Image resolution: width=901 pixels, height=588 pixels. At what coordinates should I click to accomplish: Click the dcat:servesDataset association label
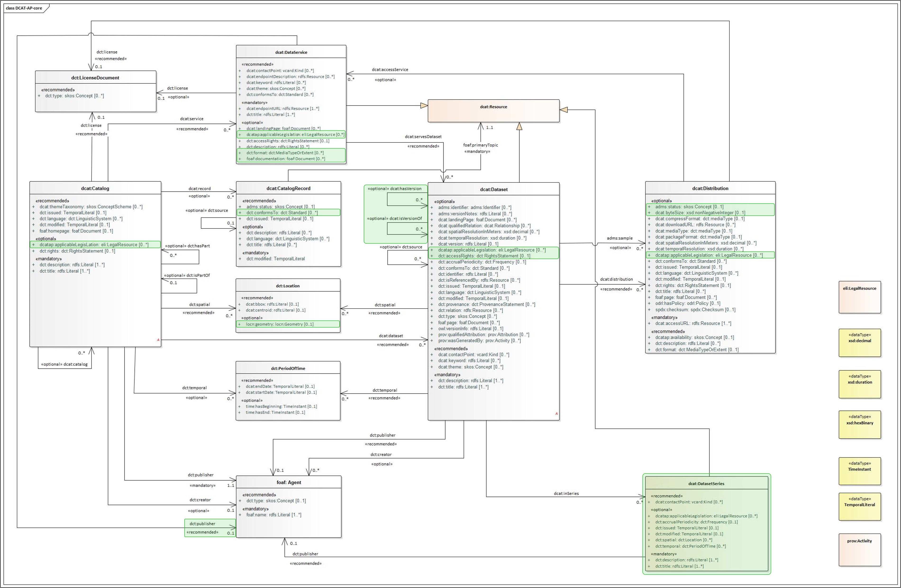click(x=423, y=137)
